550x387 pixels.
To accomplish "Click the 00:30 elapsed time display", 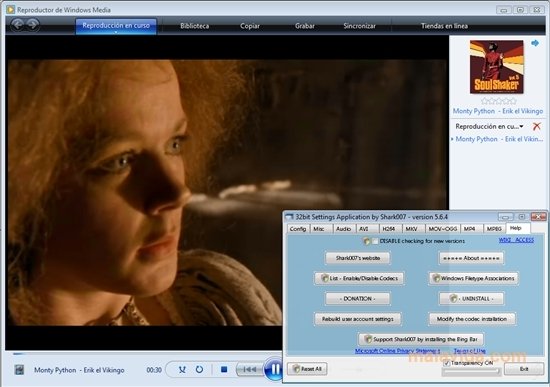I will pyautogui.click(x=154, y=370).
